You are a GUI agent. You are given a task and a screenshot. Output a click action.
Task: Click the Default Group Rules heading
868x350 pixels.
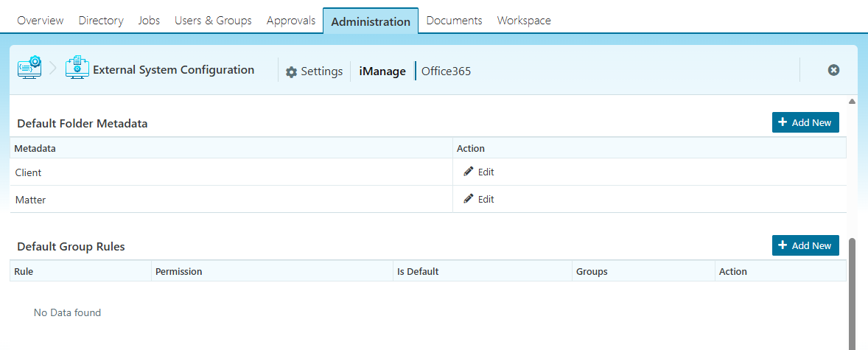tap(71, 246)
